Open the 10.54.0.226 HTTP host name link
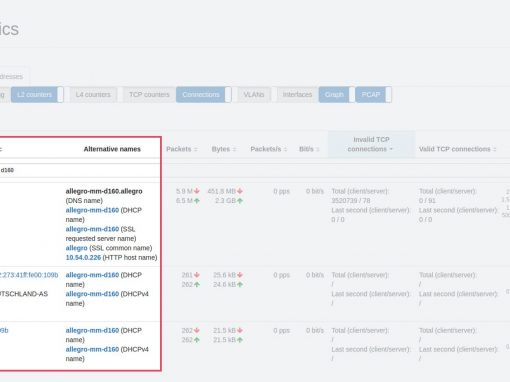Screen dimensions: 510x382 (83, 258)
